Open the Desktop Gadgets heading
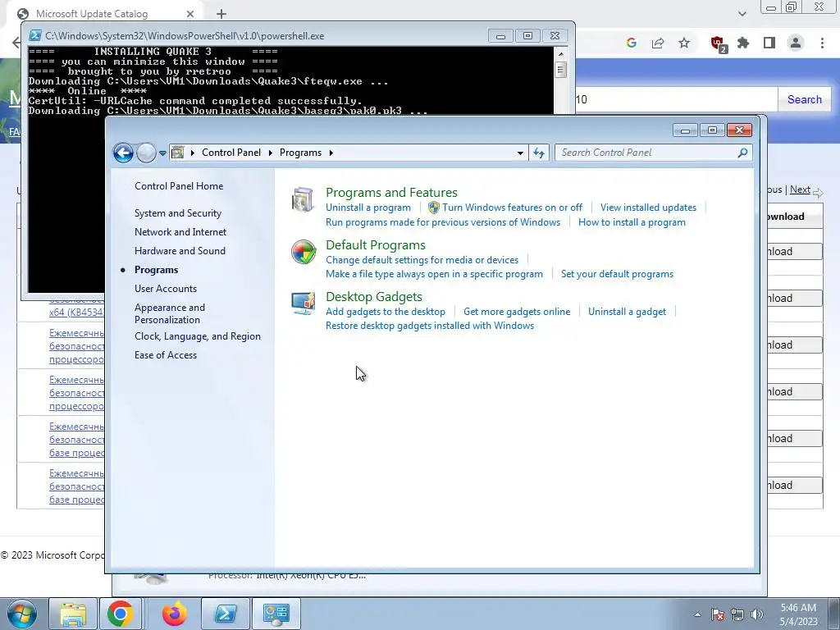Screen dimensions: 840x630 (374, 296)
